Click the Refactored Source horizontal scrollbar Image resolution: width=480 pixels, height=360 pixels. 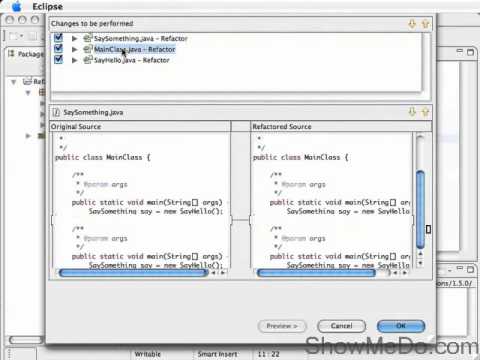tap(317, 273)
